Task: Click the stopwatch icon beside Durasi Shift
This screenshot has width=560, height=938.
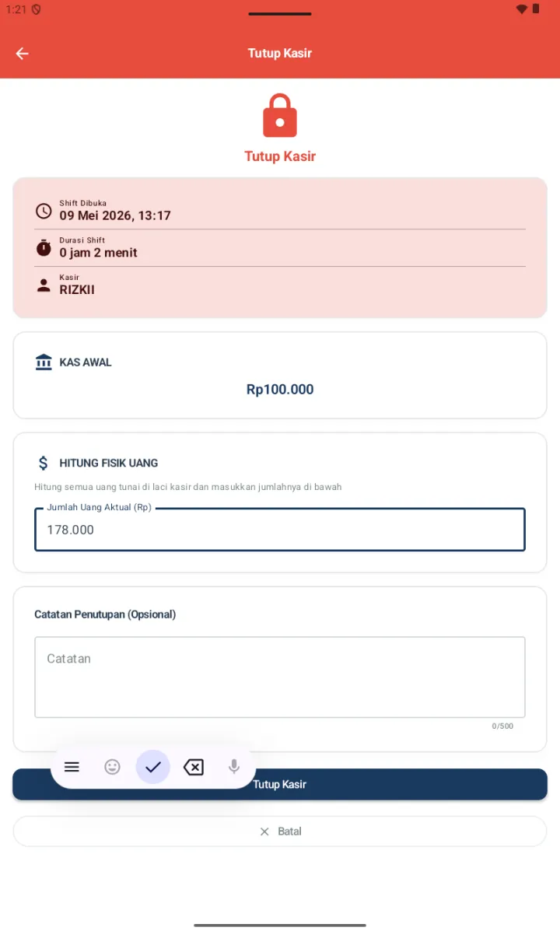Action: [44, 248]
